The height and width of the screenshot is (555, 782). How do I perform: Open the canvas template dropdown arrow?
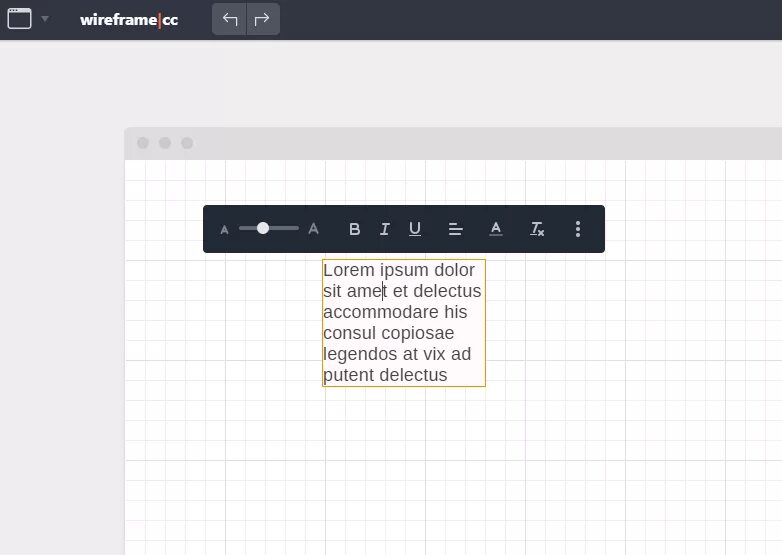click(45, 19)
